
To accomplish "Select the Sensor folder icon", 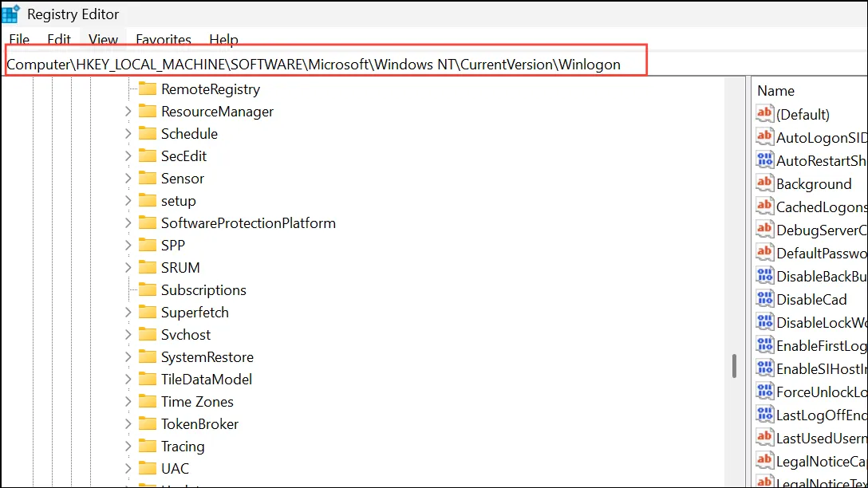I will pos(148,178).
